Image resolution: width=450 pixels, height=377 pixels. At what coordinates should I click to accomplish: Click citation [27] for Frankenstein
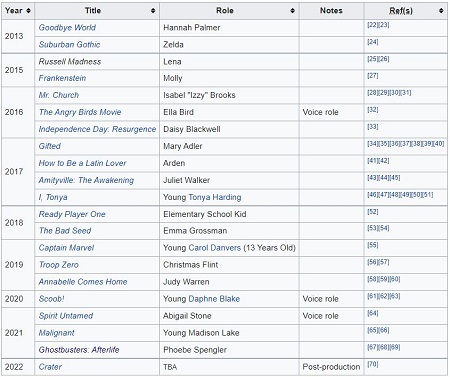click(x=373, y=76)
